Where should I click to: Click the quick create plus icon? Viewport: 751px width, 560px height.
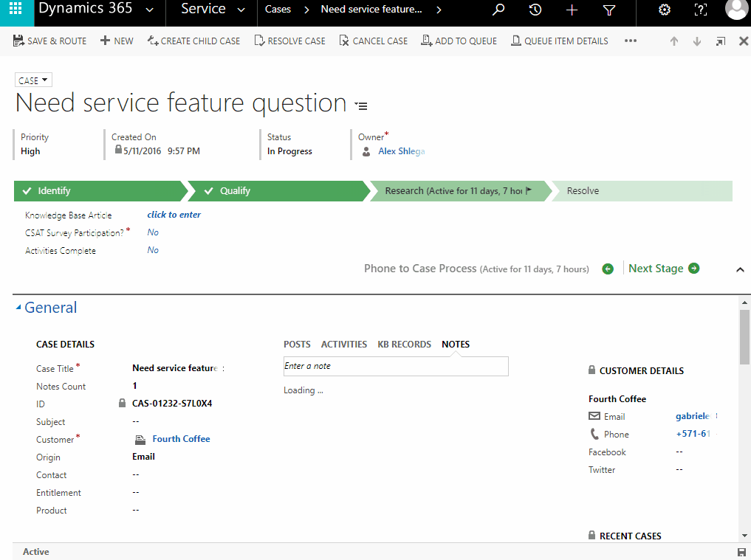(572, 10)
